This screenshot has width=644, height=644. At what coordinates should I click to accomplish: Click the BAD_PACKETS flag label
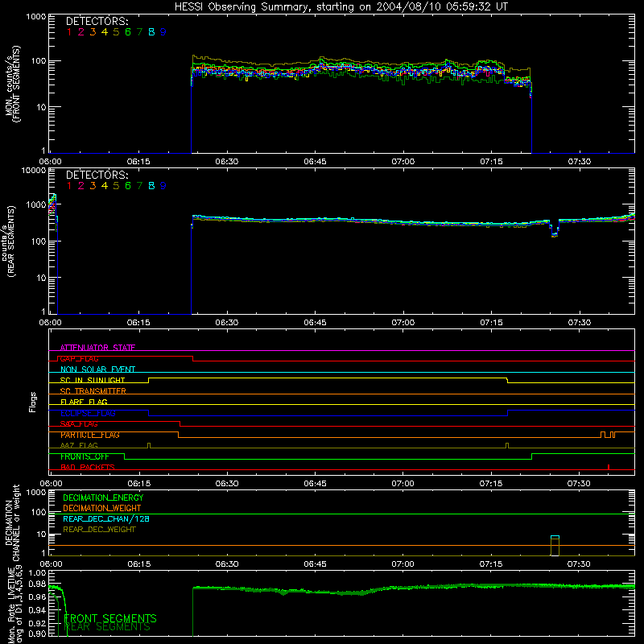88,468
